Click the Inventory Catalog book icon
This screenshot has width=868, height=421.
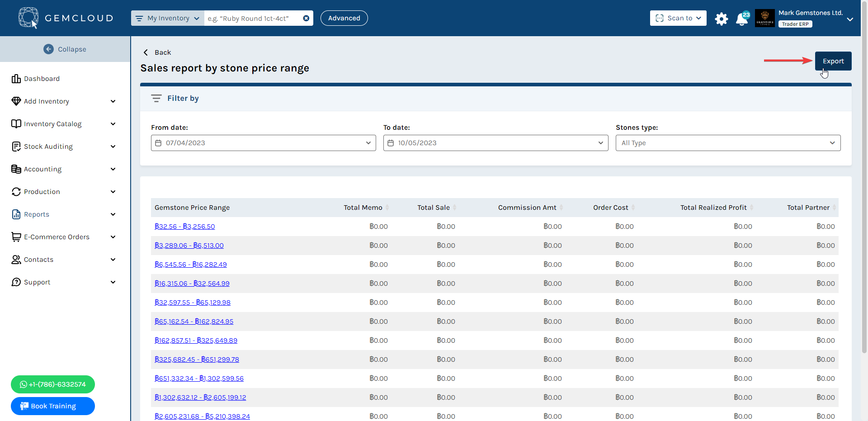point(16,123)
